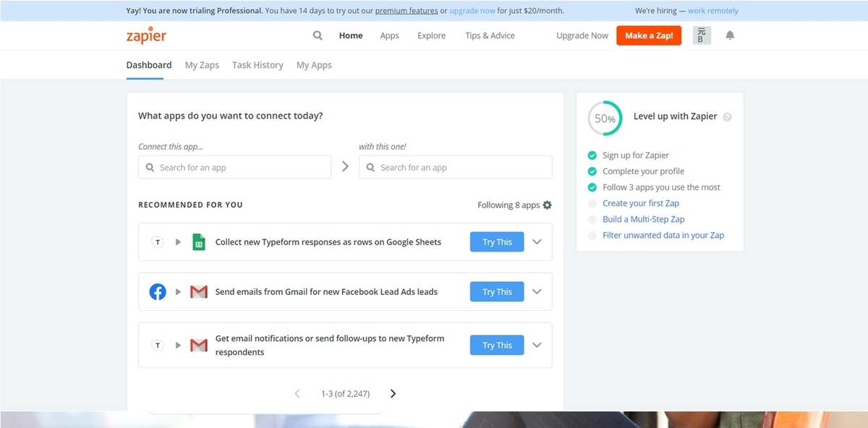Go to previous page of recommendations
The height and width of the screenshot is (428, 868).
point(297,394)
